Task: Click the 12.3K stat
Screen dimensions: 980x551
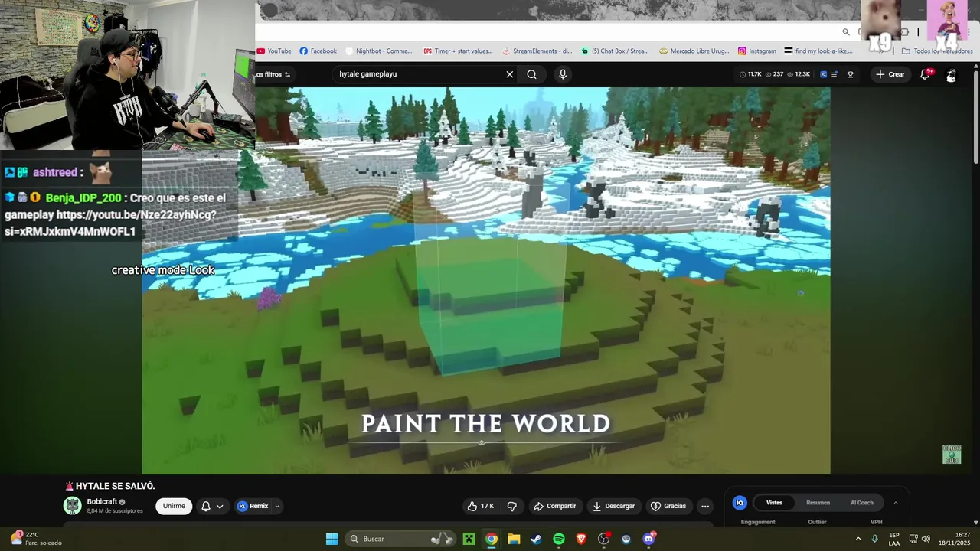Action: 799,74
